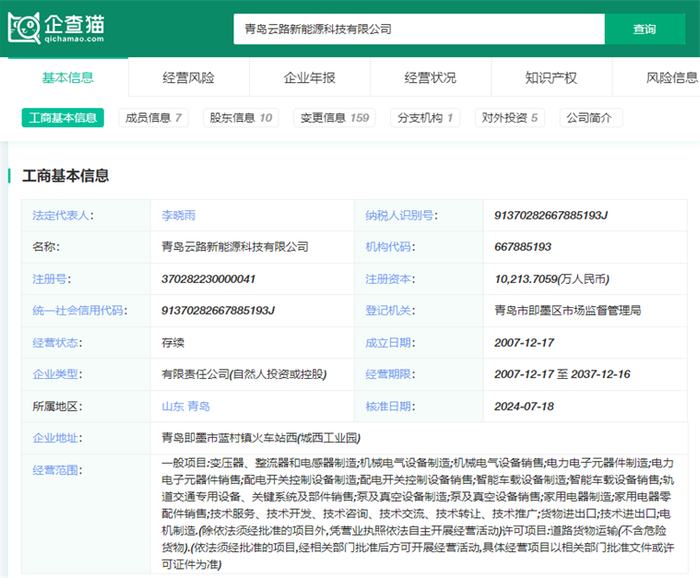The width and height of the screenshot is (700, 578).
Task: Go to the 知识产权 tab
Action: coord(551,78)
